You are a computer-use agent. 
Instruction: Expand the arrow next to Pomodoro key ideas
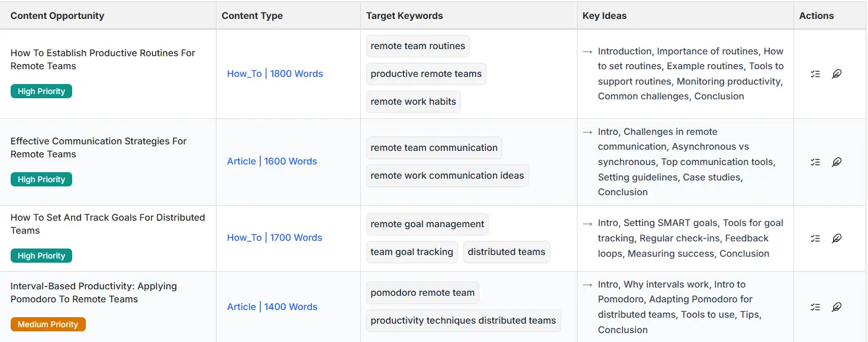coord(588,285)
